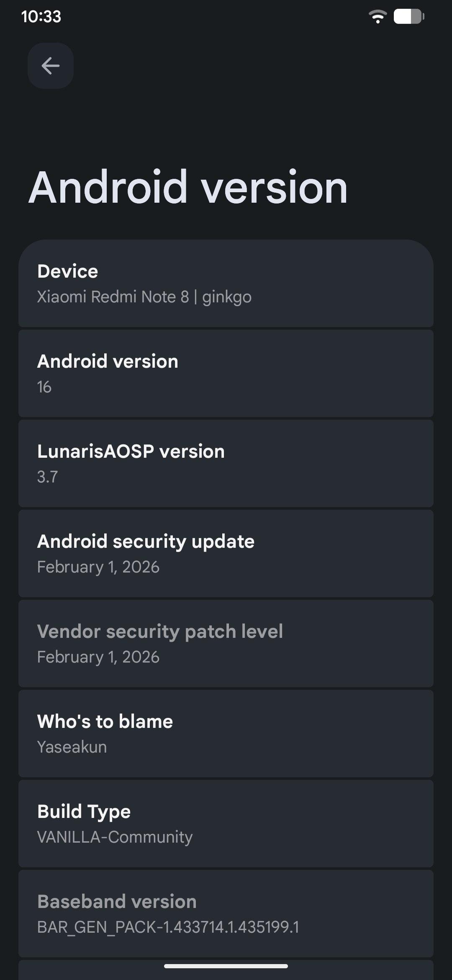The image size is (452, 980).
Task: Tap the Build Type heading
Action: 84,812
